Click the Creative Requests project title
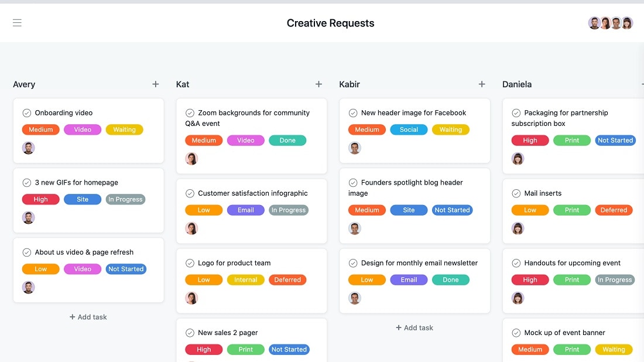644x362 pixels. (x=330, y=23)
